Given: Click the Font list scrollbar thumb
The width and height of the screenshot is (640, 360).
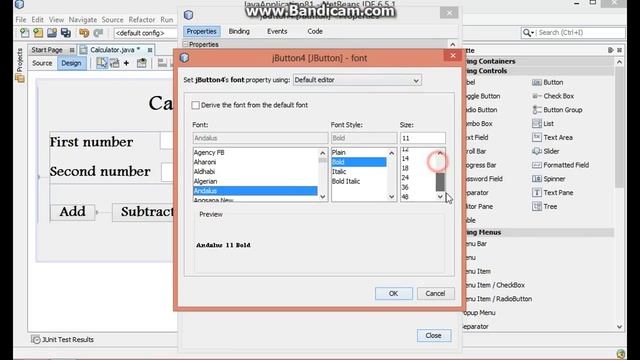Looking at the screenshot, I should (x=322, y=160).
